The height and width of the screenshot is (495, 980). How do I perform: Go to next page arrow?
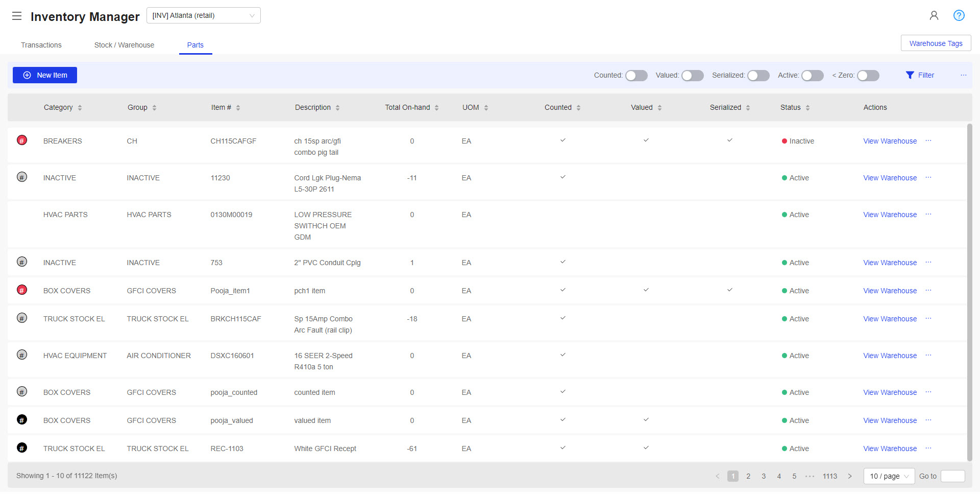(x=850, y=476)
